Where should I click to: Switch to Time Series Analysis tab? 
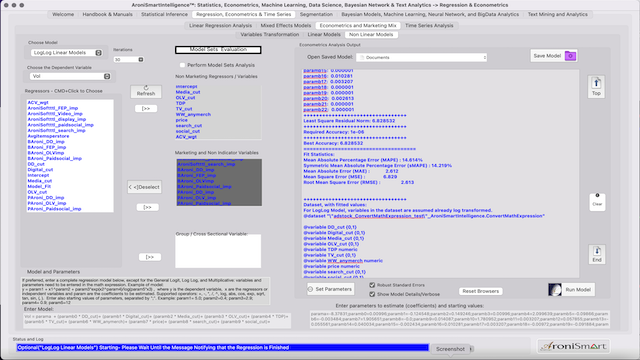coord(429,25)
